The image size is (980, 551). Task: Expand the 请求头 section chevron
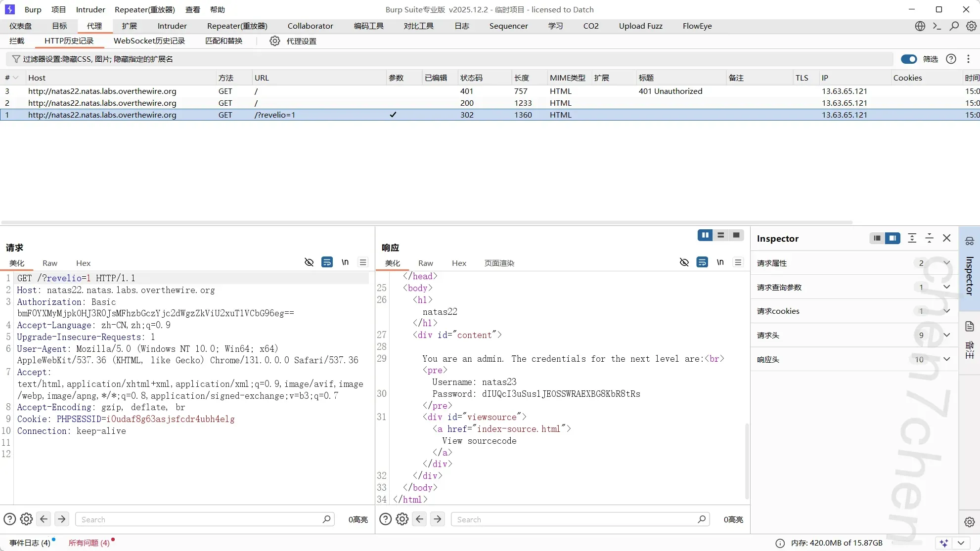[946, 335]
